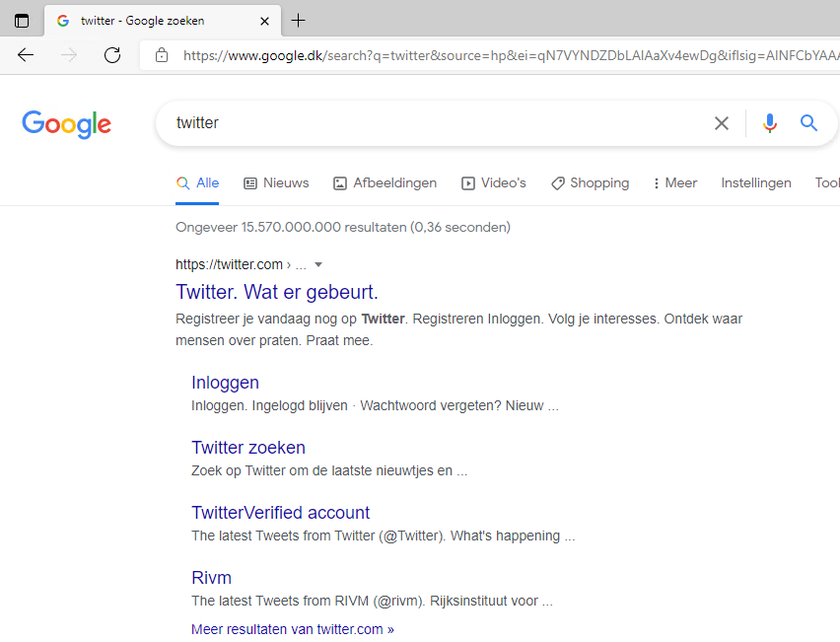Go back to the previous page

coord(26,54)
